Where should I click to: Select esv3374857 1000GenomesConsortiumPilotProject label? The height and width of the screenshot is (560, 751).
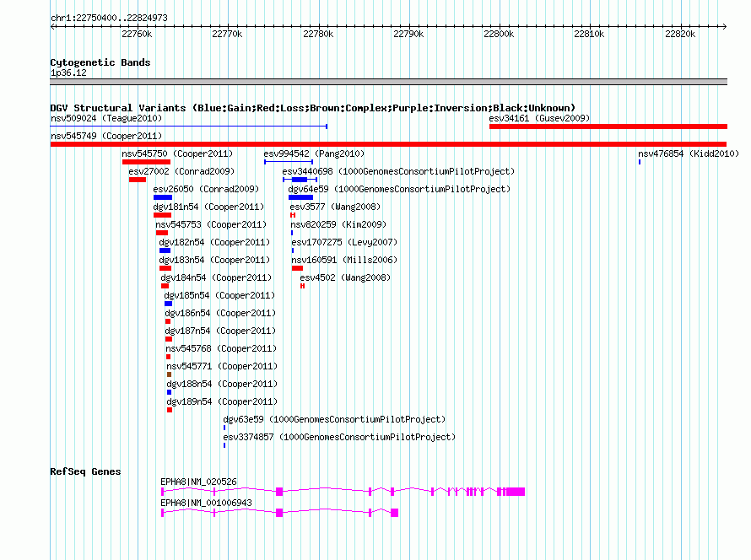(x=339, y=437)
